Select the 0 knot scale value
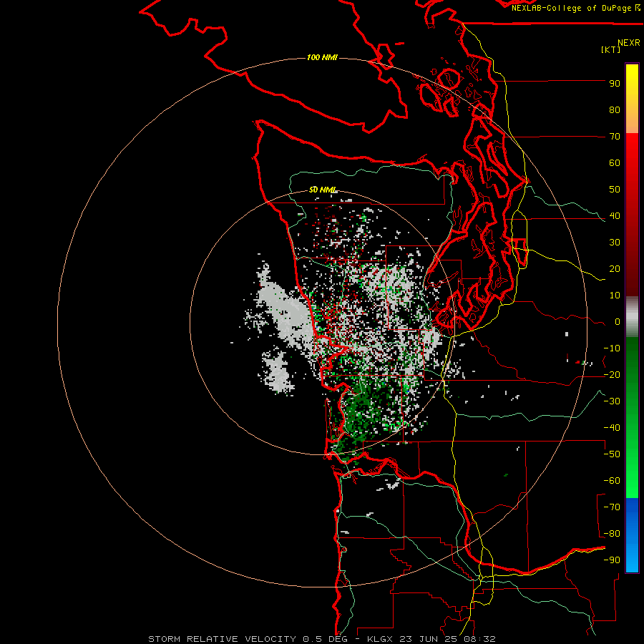 point(618,322)
